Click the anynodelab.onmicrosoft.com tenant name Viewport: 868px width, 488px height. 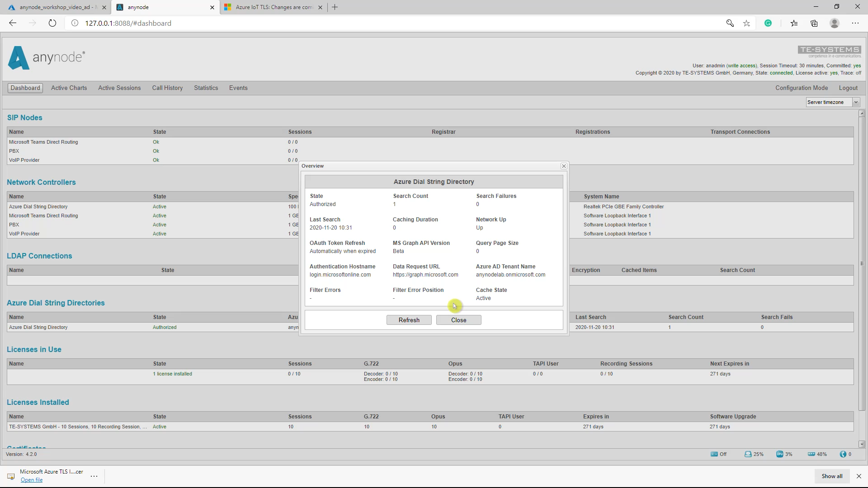coord(510,275)
